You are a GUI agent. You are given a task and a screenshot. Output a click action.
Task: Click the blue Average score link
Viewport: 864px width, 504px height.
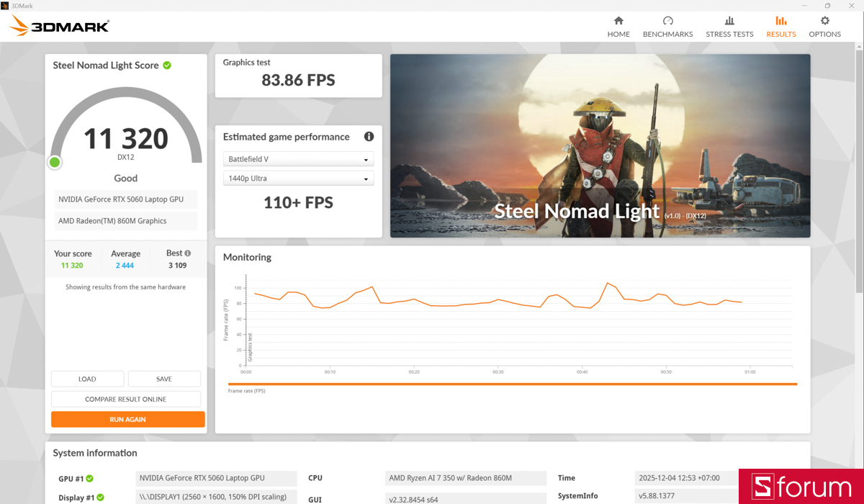125,265
